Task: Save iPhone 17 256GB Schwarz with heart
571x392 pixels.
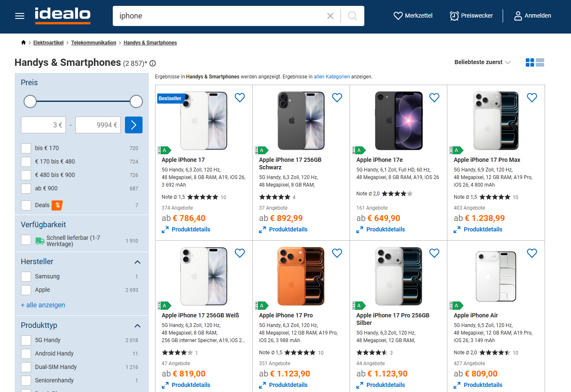Action: [x=337, y=98]
